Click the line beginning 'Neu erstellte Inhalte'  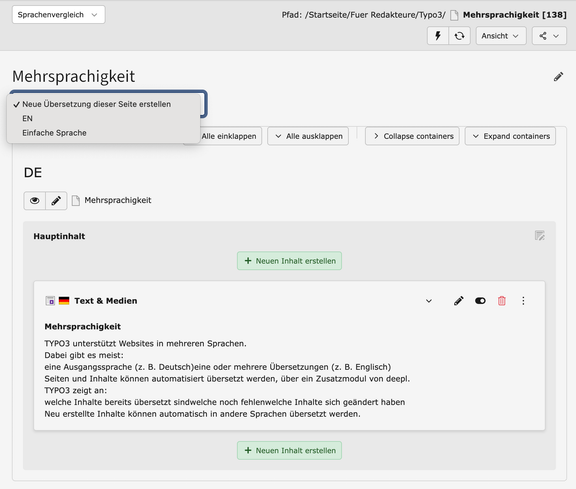pos(202,414)
